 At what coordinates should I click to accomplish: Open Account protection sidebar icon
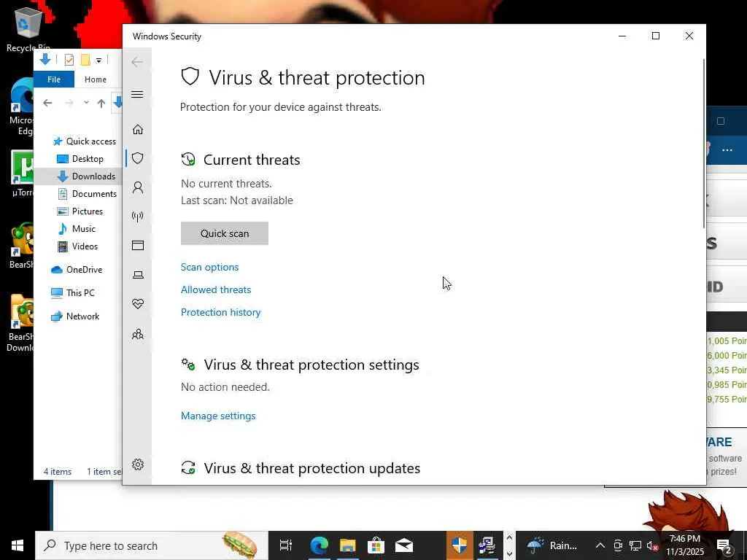[x=138, y=187]
